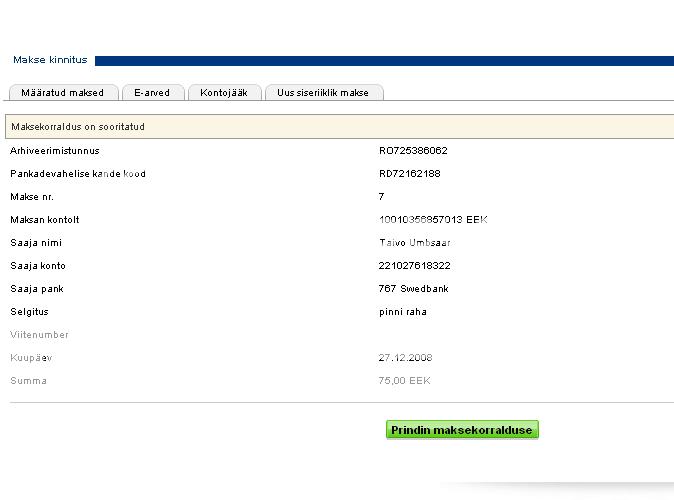Go to Uus siseriiklik makse tab
The width and height of the screenshot is (674, 500).
click(323, 93)
